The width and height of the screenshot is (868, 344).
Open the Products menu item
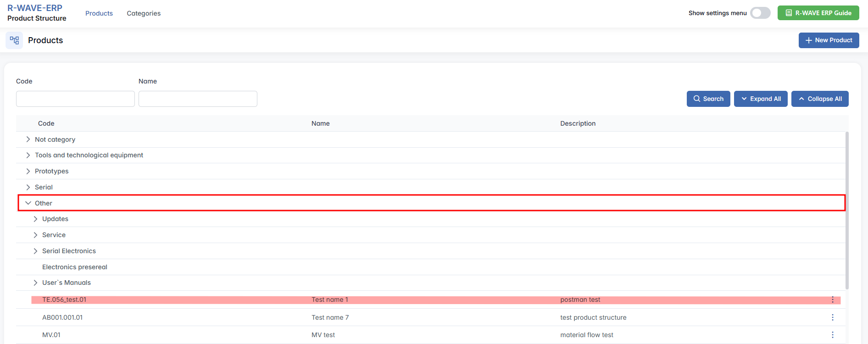pos(99,13)
